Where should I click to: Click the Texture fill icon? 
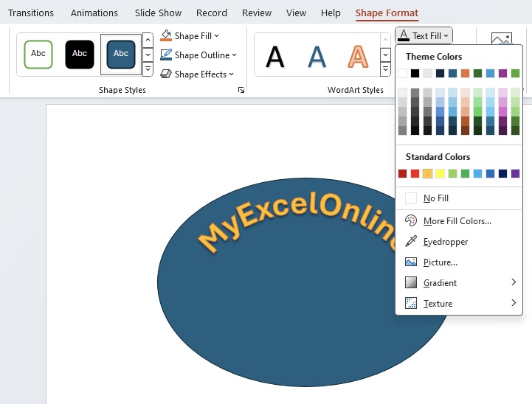[x=411, y=303]
